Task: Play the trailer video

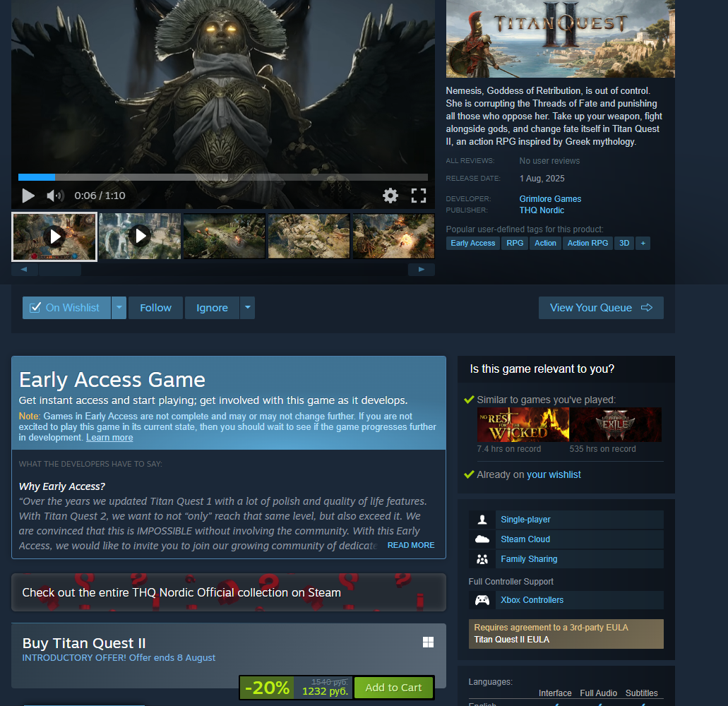Action: (28, 196)
